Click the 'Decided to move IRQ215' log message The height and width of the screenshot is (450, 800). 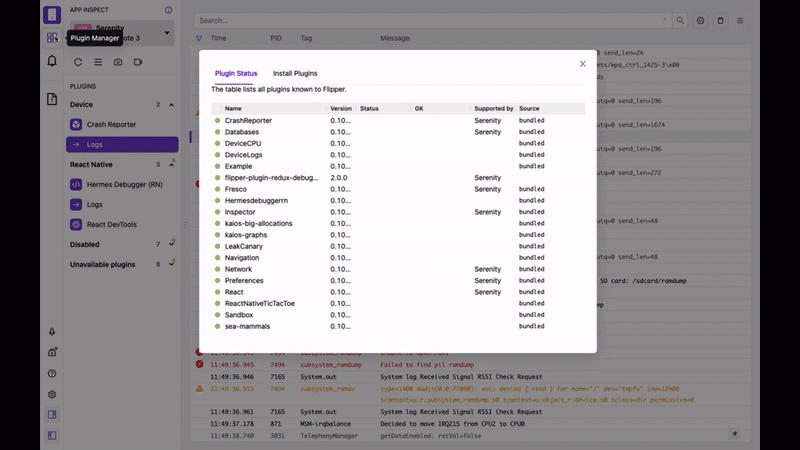click(x=452, y=424)
